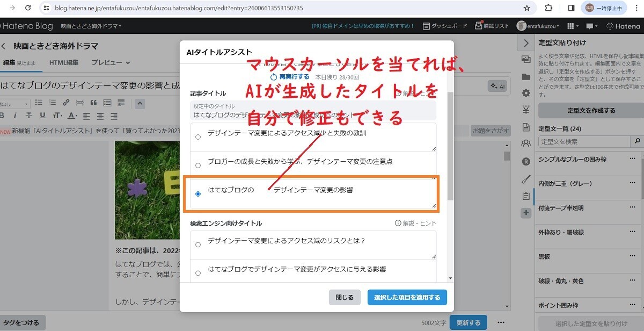This screenshot has width=644, height=331.
Task: Apply selection with 選択した項目を適用する button
Action: coord(407,297)
